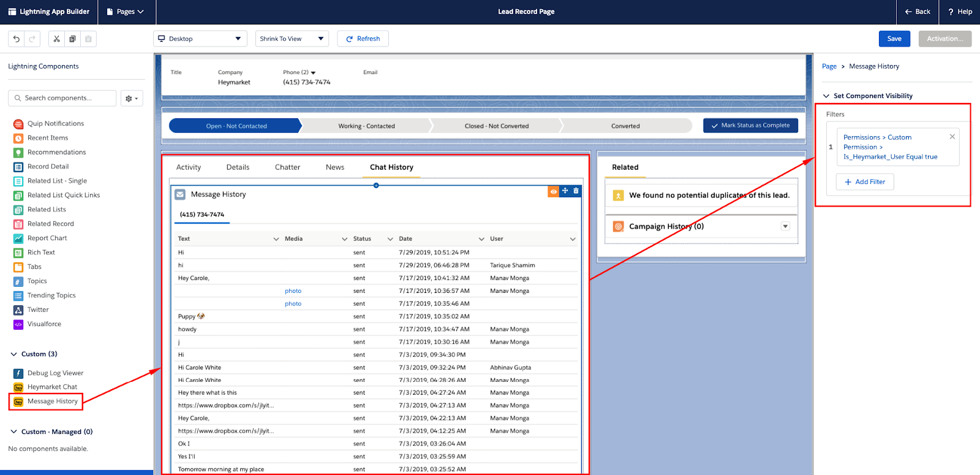Open the Media column sort menu
Screen dimensions: 980x475
pos(345,239)
